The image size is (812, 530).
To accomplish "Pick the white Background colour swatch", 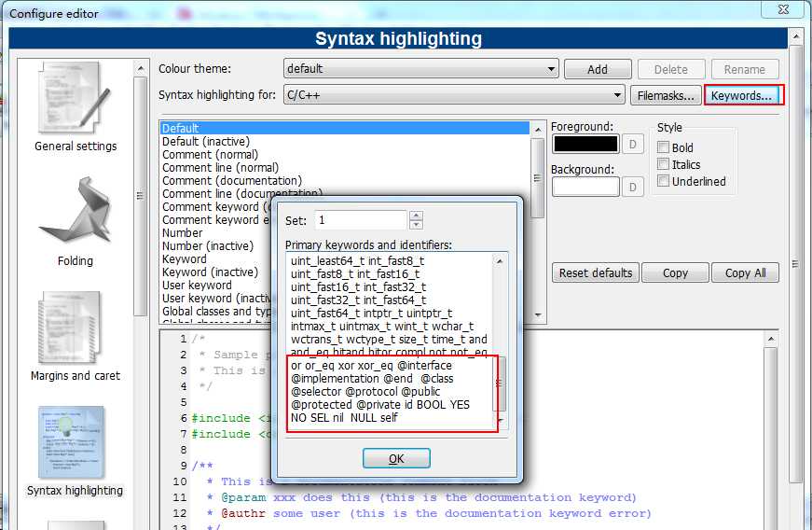I will click(x=585, y=187).
